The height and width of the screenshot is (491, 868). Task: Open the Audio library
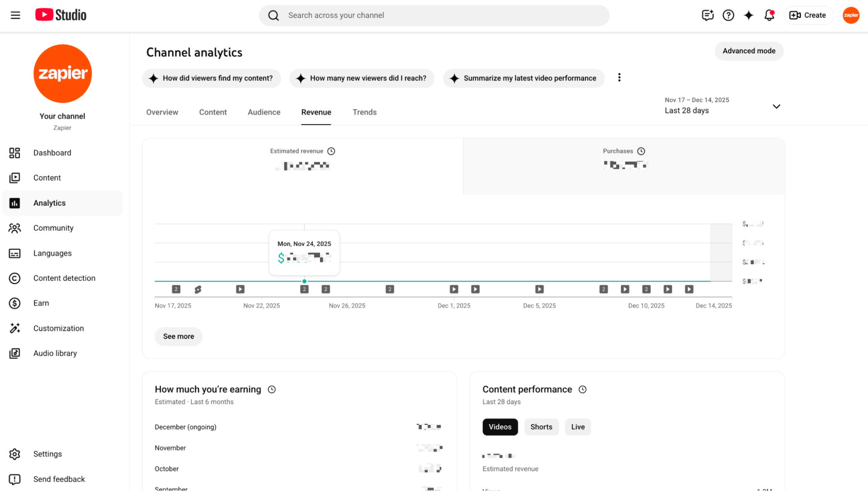coord(55,353)
